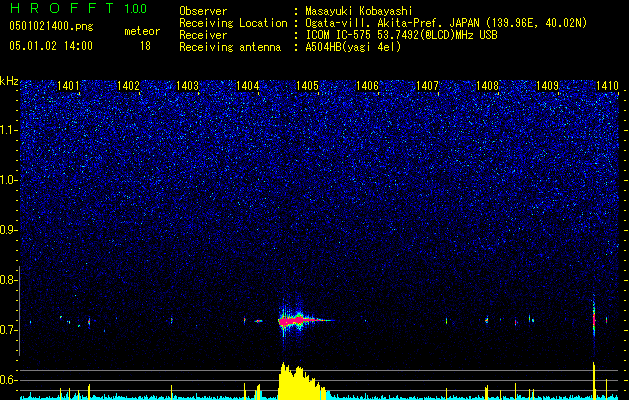This screenshot has width=629, height=400.
Task: Click the Receiving Location label
Action: tap(233, 24)
